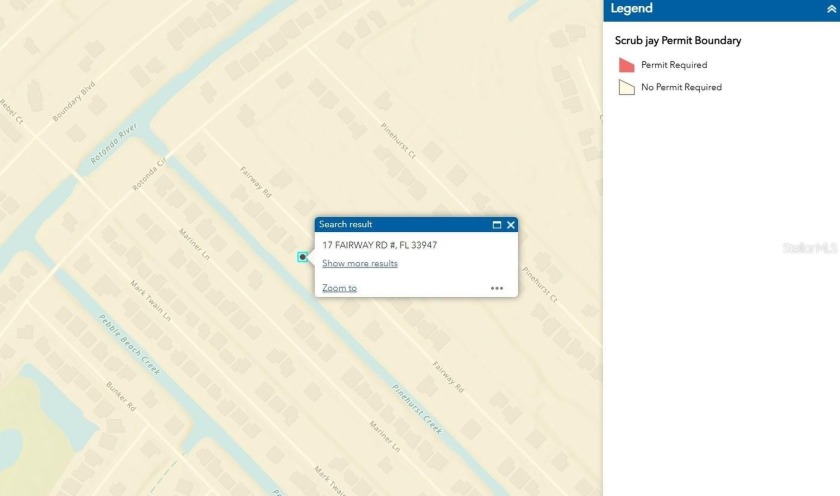Click the Zoom to link
Image resolution: width=840 pixels, height=496 pixels.
pos(339,288)
